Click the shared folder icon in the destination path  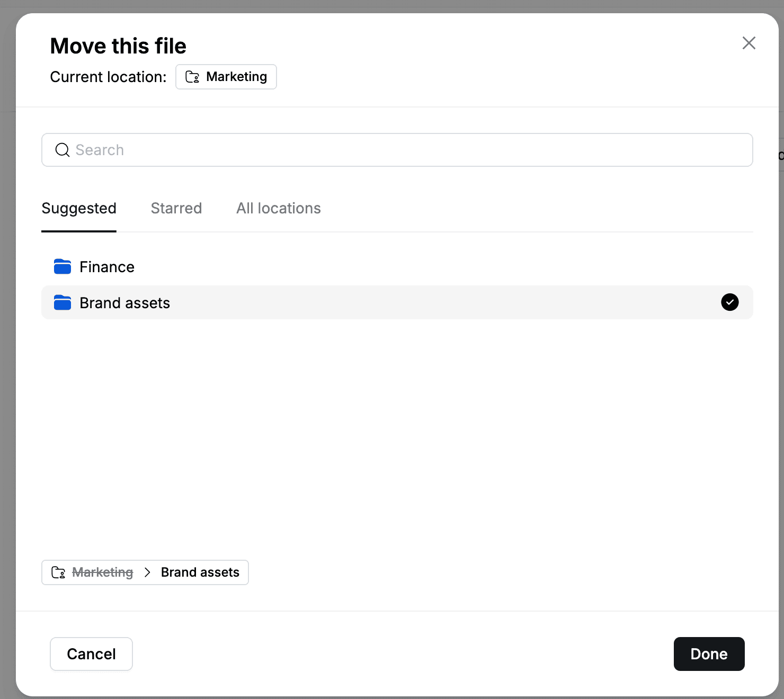pos(58,572)
